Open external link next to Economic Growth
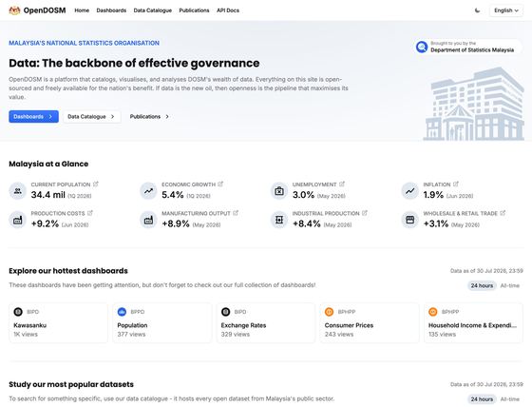Image resolution: width=532 pixels, height=407 pixels. pyautogui.click(x=220, y=184)
